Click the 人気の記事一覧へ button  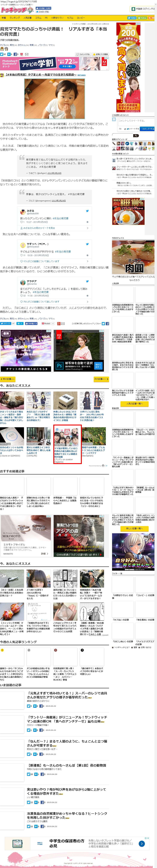click(134, 404)
